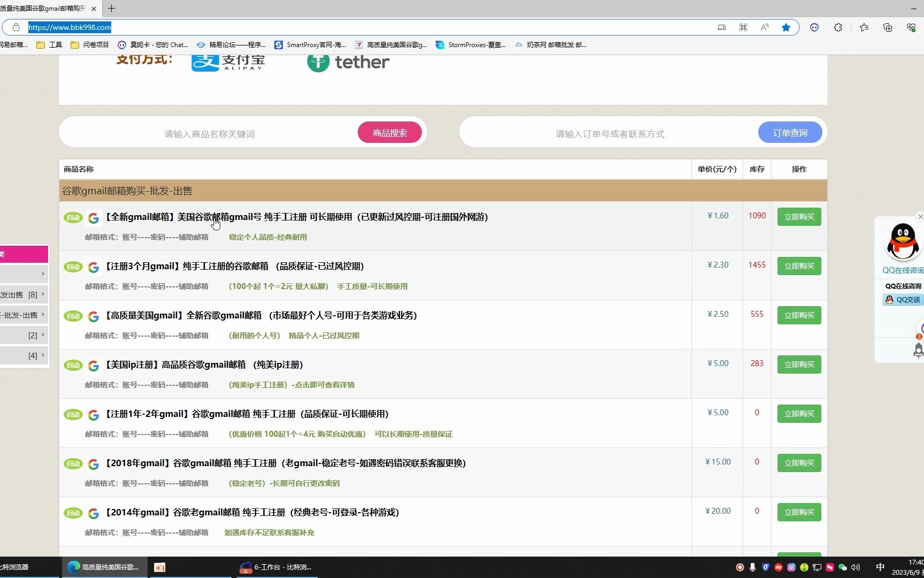Screen dimensions: 924x578
Task: Open Read Aloud from address bar
Action: 765,27
